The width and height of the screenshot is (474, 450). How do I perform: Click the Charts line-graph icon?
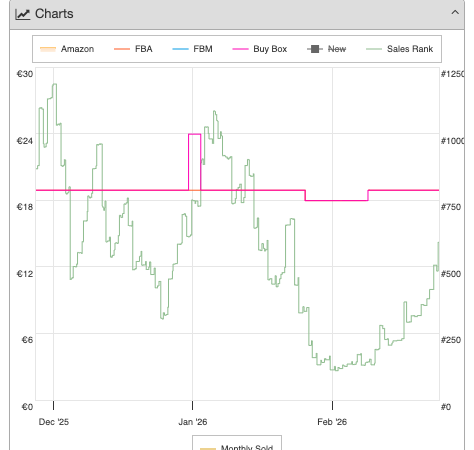click(22, 14)
